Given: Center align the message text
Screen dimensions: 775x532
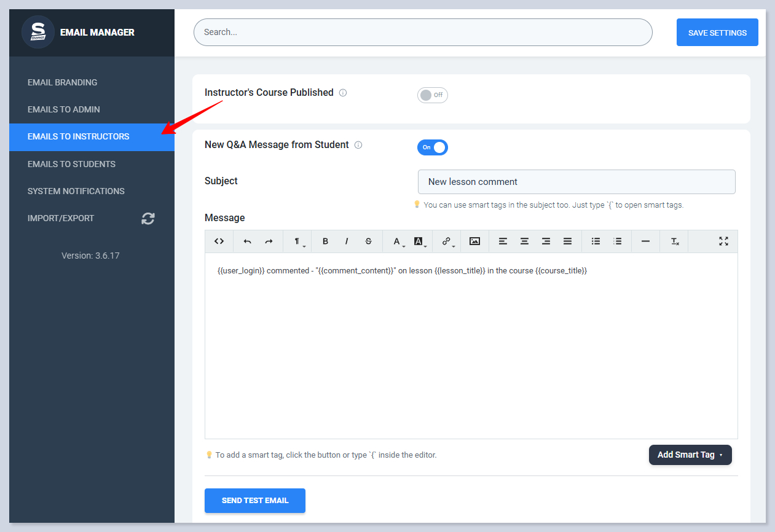Looking at the screenshot, I should click(x=524, y=241).
